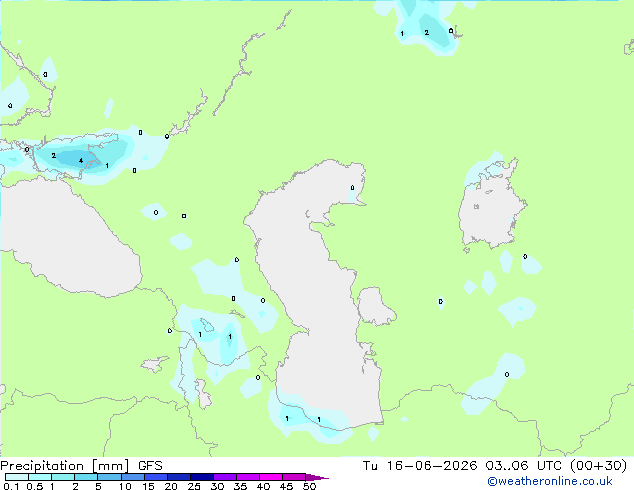Pick the 45–50 mm legend swatch

(294, 477)
